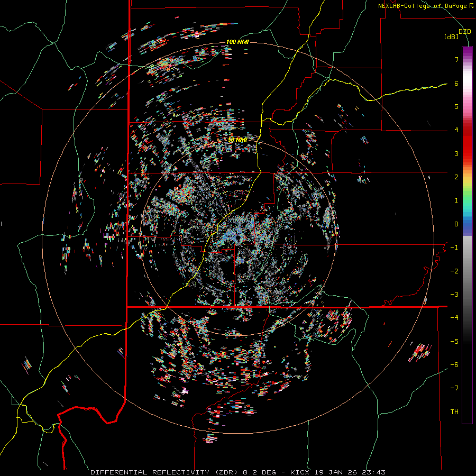The image size is (476, 476).
Task: Click the 0.2 DEG elevation text
Action: tap(259, 472)
